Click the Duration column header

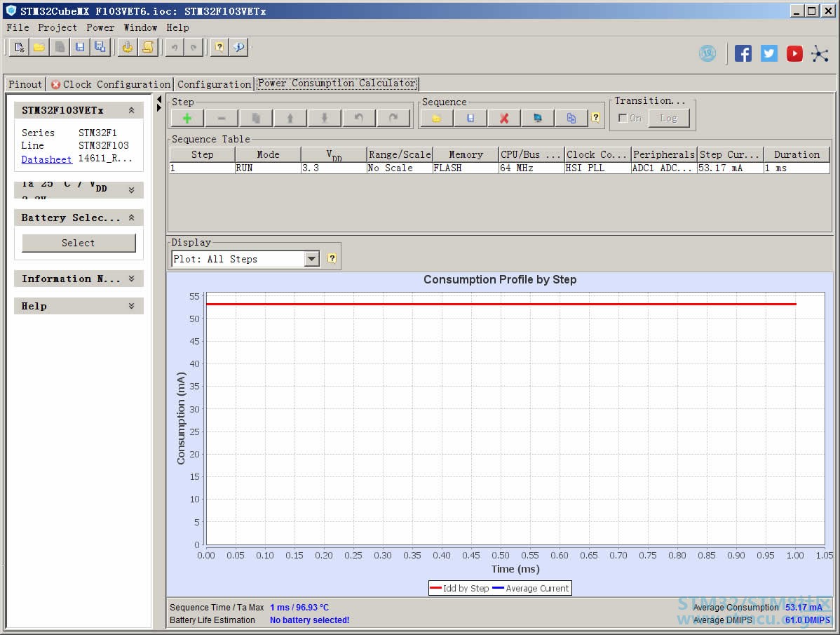pos(797,154)
